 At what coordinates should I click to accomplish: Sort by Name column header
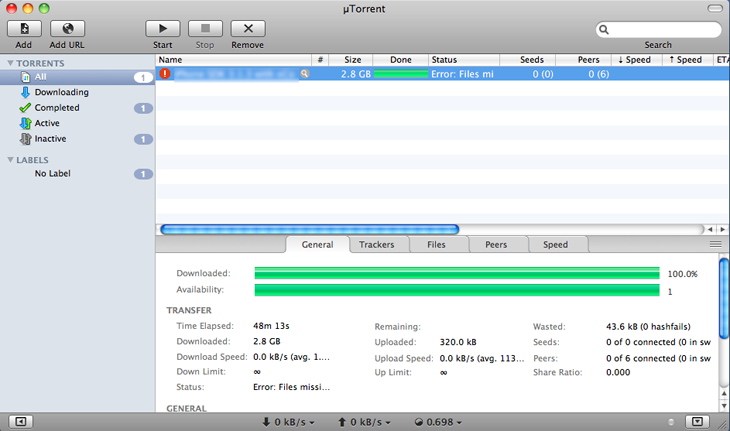[233, 60]
